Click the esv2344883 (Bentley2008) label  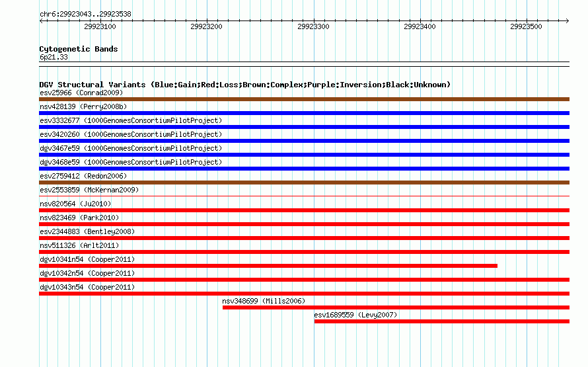tap(87, 231)
